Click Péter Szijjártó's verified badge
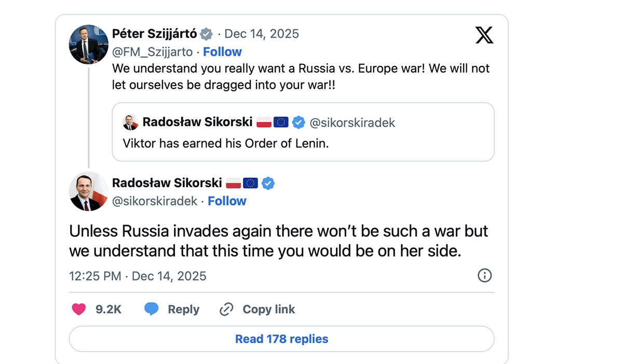623x364 pixels. coord(207,34)
